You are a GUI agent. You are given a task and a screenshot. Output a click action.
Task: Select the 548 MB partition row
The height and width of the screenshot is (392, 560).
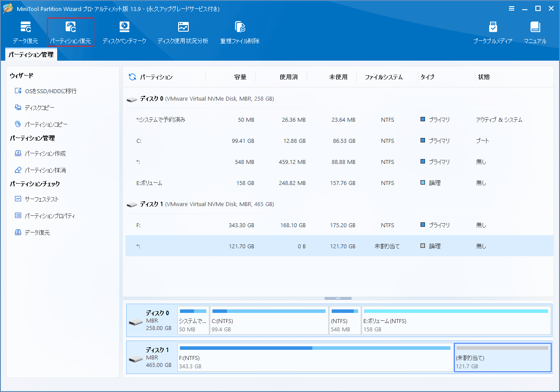pyautogui.click(x=339, y=162)
